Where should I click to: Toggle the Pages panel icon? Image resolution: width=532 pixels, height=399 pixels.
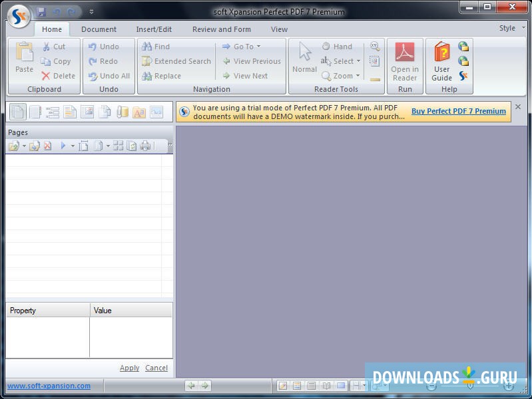pos(17,112)
